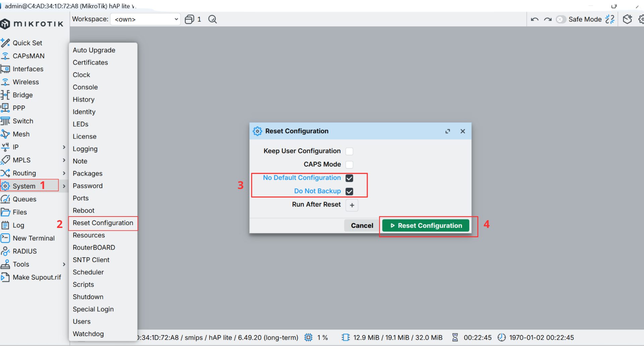644x362 pixels.
Task: Select Reset Configuration in System submenu
Action: (x=103, y=223)
